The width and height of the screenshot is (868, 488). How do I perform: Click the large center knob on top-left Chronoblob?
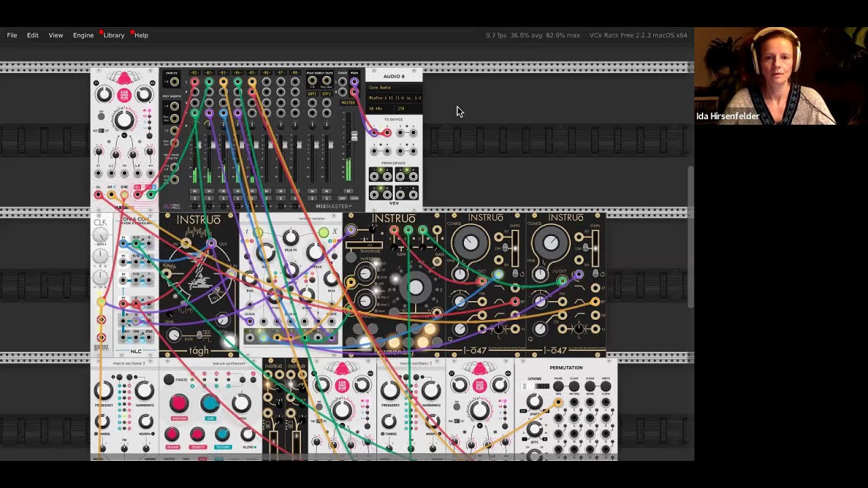pyautogui.click(x=124, y=121)
